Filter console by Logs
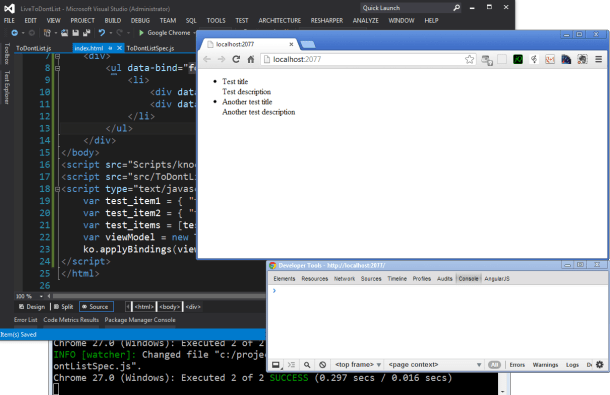This screenshot has height=395, width=610. coord(572,365)
